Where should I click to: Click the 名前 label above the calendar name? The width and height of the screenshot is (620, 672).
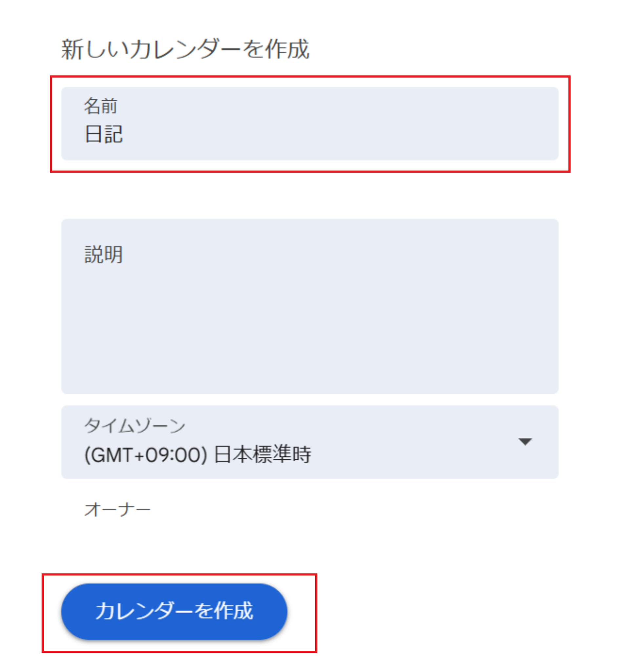click(100, 106)
